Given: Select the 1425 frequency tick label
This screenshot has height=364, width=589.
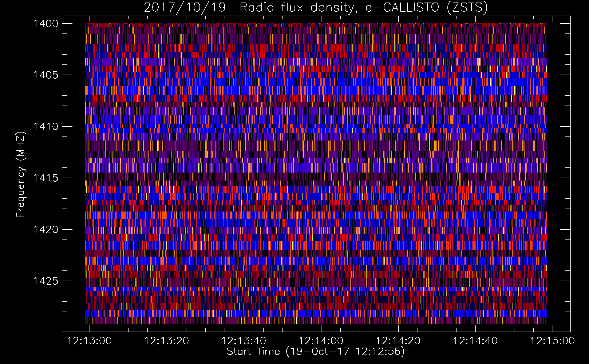Looking at the screenshot, I should 46,281.
